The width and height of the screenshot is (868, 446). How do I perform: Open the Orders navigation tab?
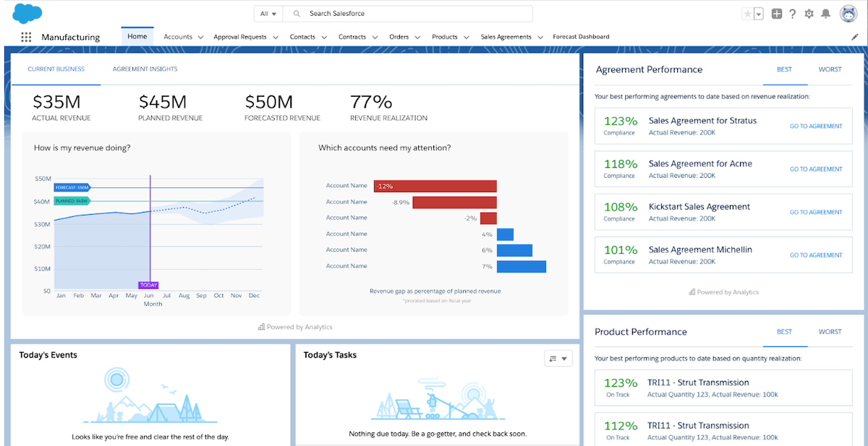click(399, 37)
